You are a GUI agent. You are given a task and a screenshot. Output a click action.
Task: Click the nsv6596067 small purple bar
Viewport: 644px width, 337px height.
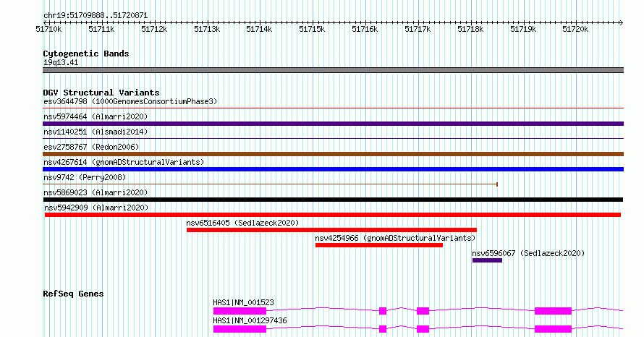point(487,260)
